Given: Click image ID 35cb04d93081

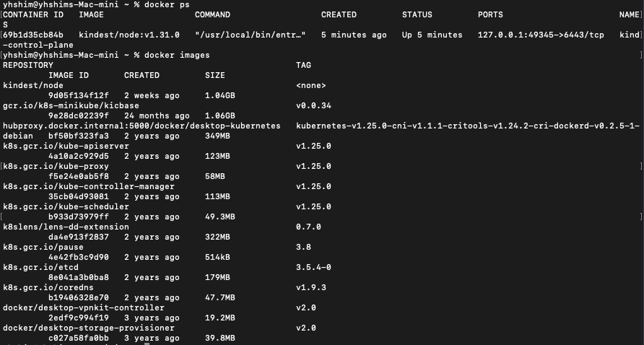Looking at the screenshot, I should tap(79, 197).
